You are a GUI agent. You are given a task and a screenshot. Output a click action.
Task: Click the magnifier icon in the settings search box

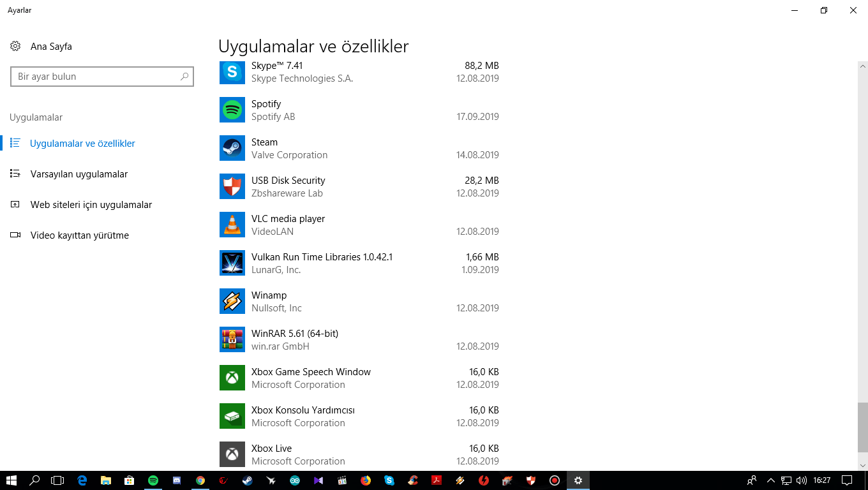(184, 77)
